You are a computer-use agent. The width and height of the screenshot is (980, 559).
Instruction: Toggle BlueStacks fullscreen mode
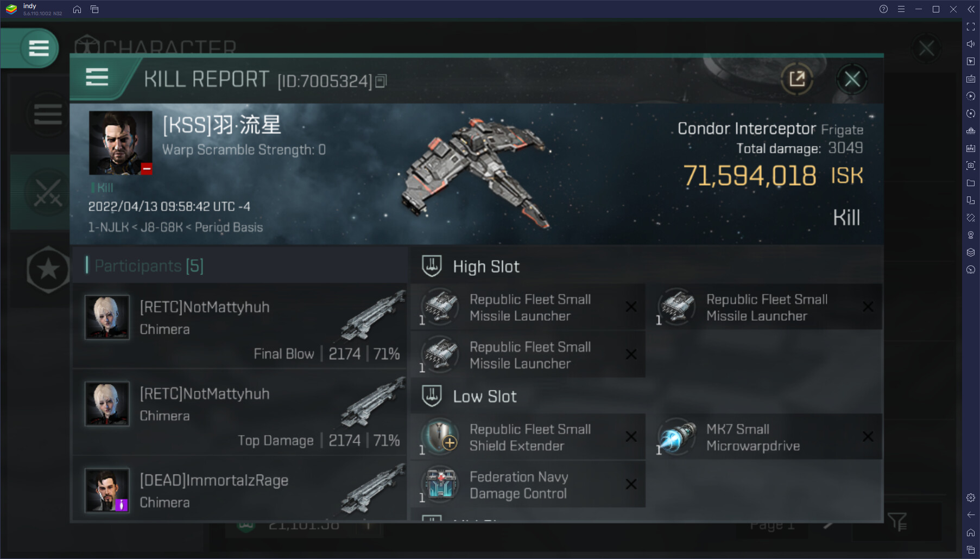[x=971, y=27]
